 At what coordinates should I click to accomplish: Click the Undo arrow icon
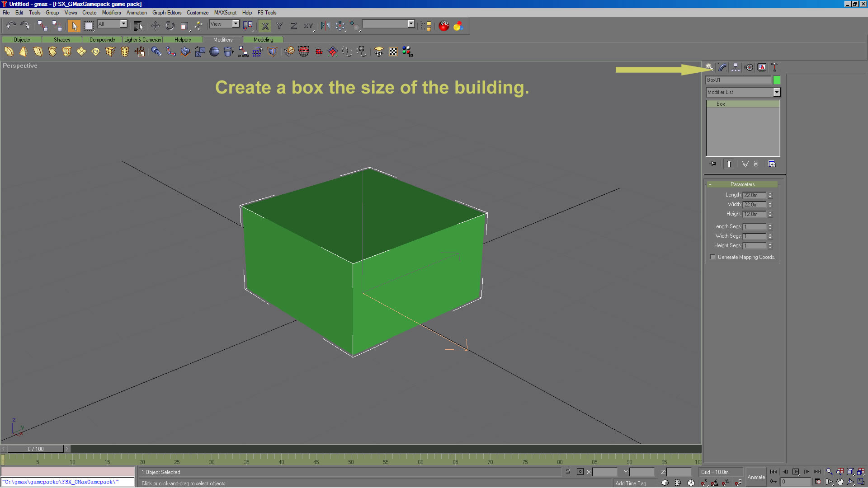click(x=11, y=26)
